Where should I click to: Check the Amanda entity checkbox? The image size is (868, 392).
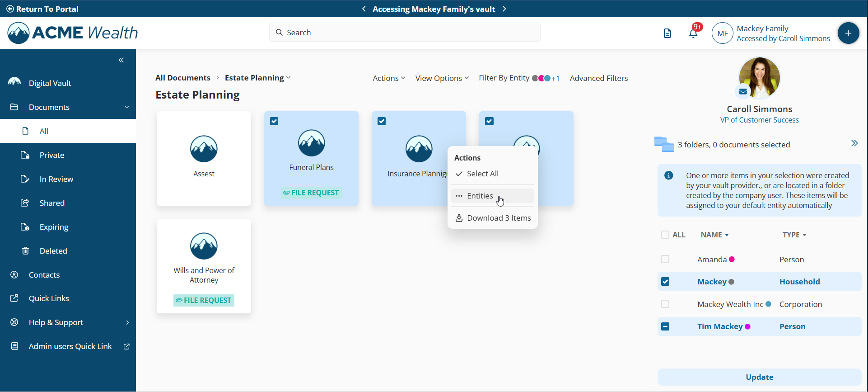[665, 259]
